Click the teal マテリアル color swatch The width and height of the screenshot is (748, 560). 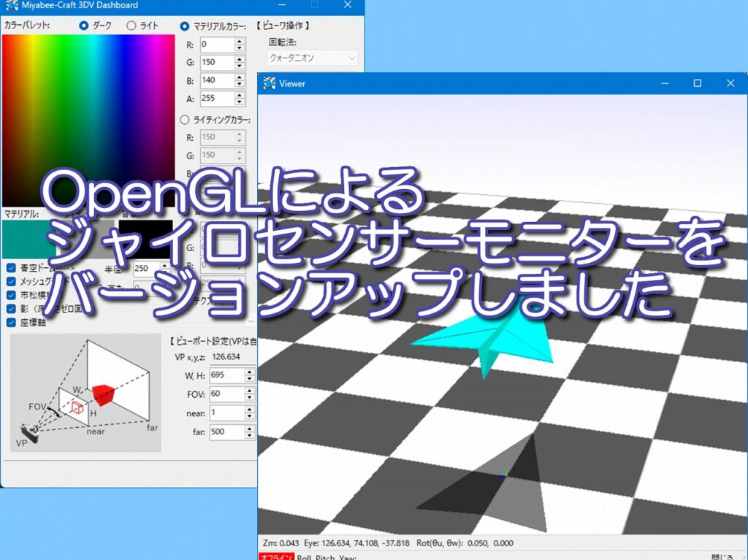[x=28, y=239]
